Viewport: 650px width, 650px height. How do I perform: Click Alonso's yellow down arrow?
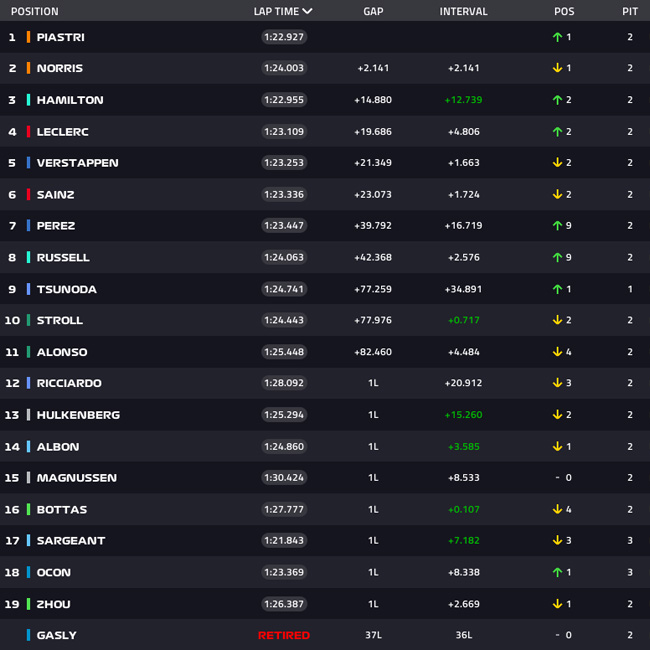click(557, 352)
